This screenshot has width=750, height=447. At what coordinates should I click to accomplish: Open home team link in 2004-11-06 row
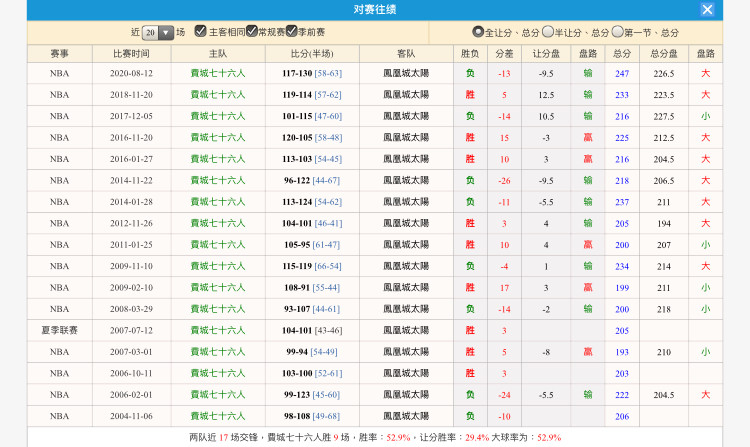point(218,416)
